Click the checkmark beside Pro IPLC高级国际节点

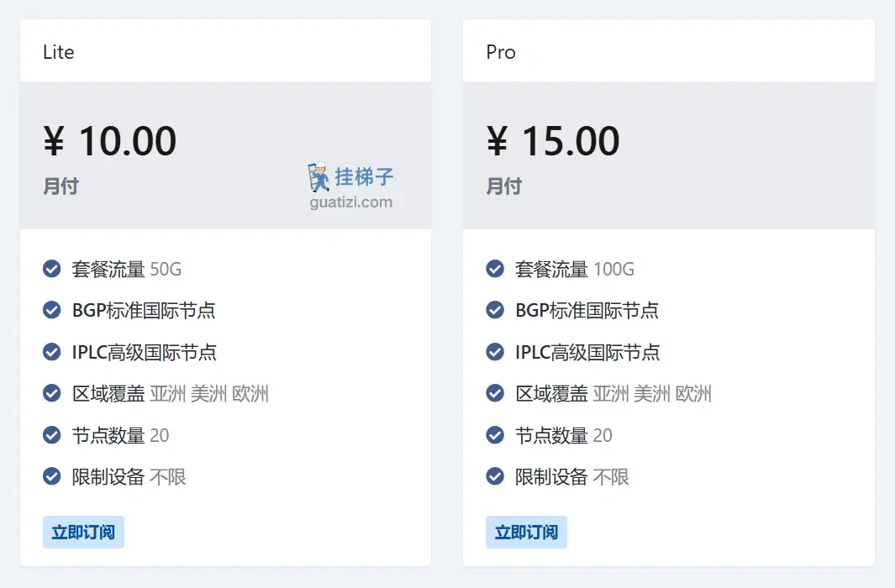pyautogui.click(x=494, y=352)
